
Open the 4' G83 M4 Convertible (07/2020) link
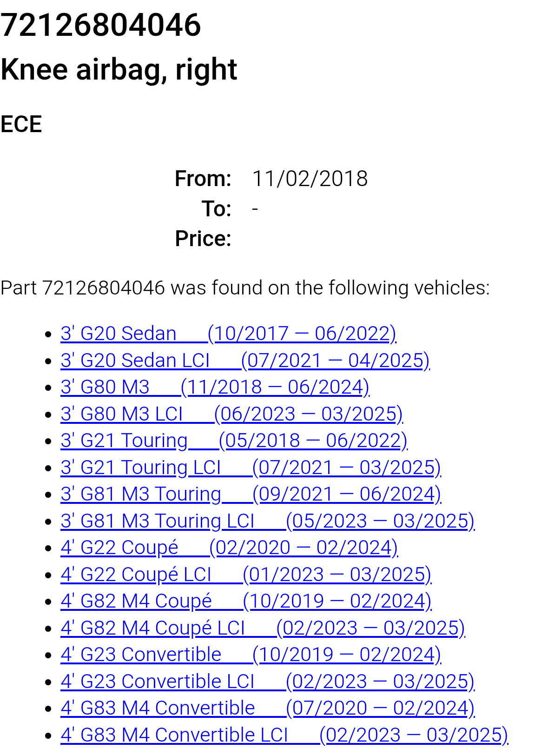point(267,708)
